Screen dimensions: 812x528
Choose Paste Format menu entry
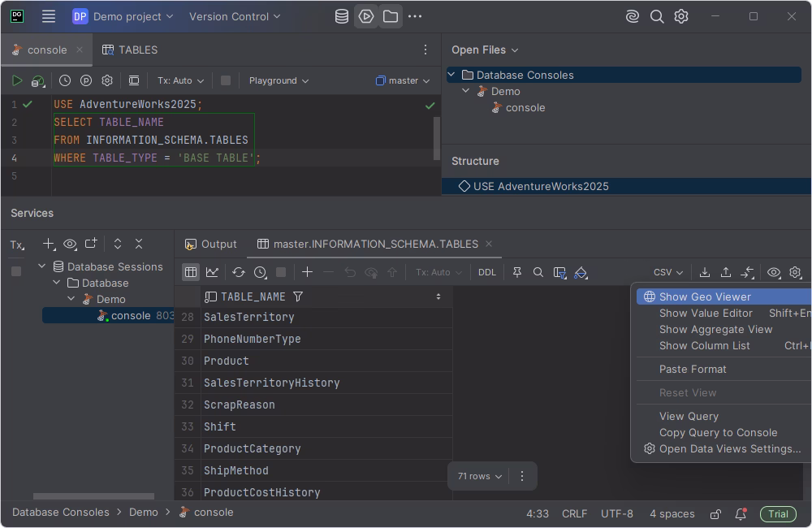point(724,370)
